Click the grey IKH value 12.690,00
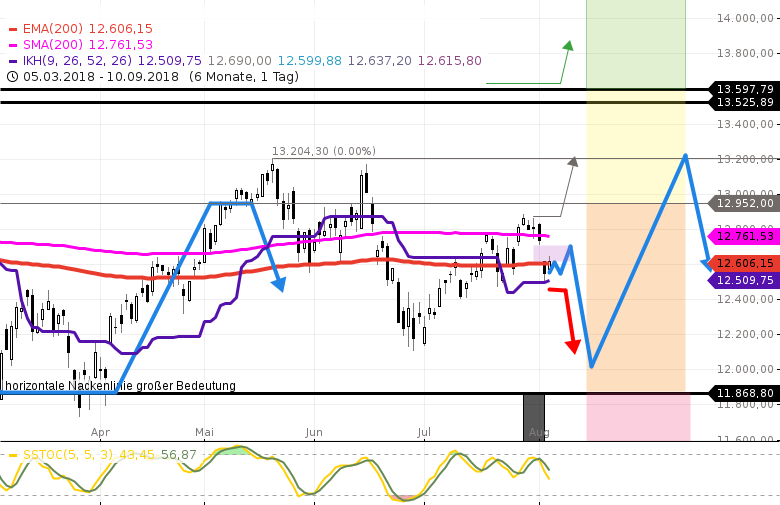The image size is (780, 505). (x=239, y=61)
